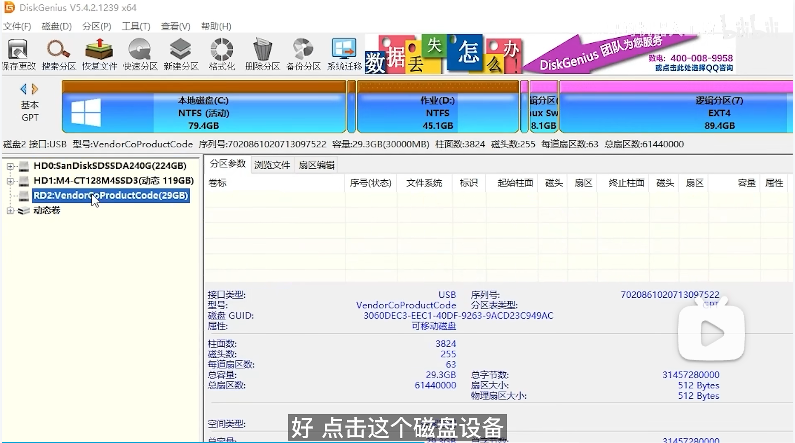Switch to the 扇区编辑 tab

pos(316,165)
